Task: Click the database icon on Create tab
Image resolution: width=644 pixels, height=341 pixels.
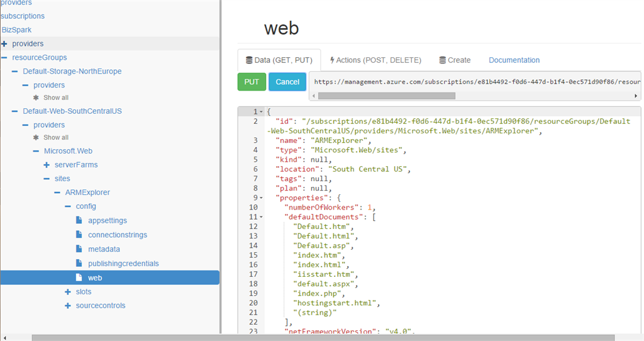Action: (x=443, y=60)
